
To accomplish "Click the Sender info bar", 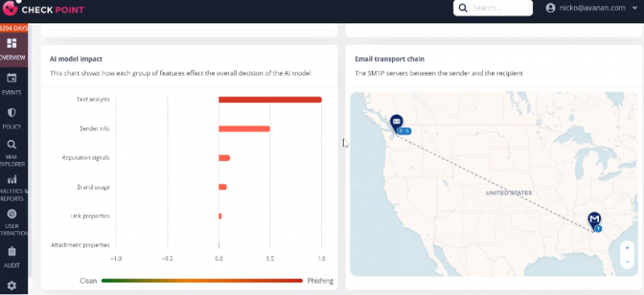I will [x=244, y=129].
